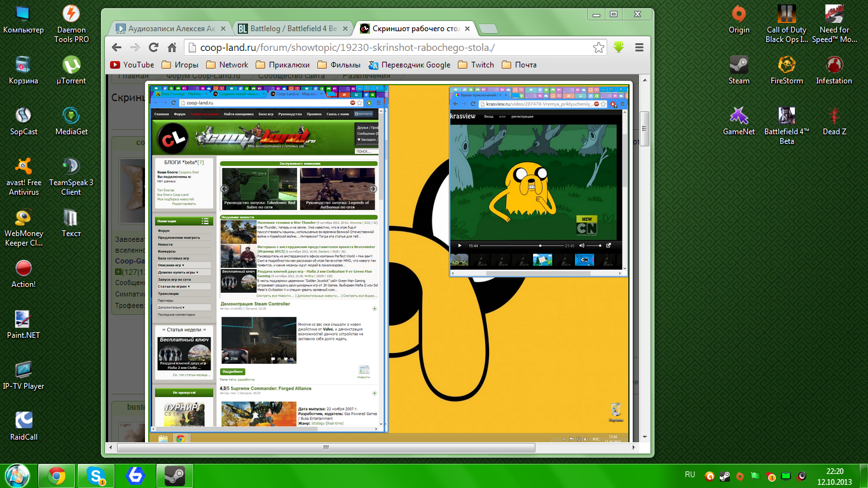Select the Daemon Tools PRO desktop icon
This screenshot has height=488, width=868.
pyautogui.click(x=71, y=24)
